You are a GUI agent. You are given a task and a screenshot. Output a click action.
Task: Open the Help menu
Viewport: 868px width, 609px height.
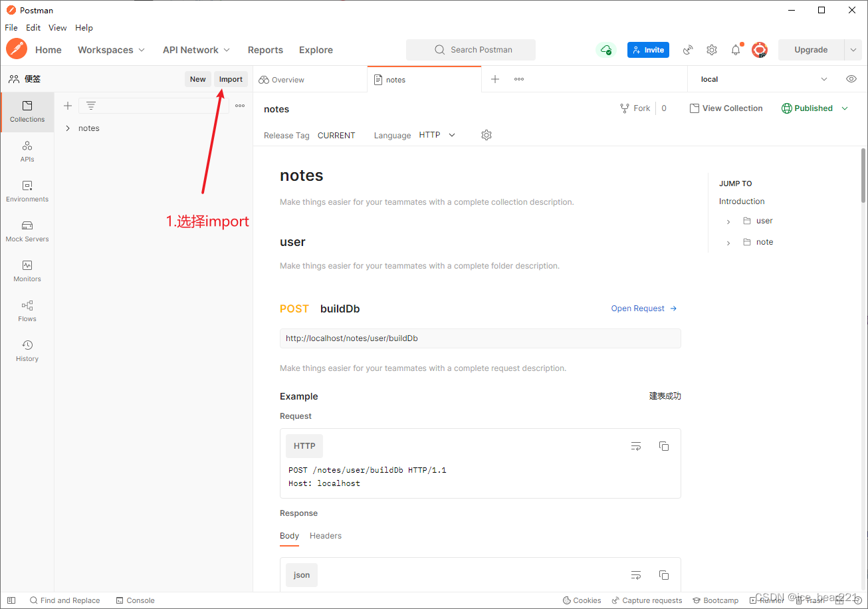(x=84, y=28)
